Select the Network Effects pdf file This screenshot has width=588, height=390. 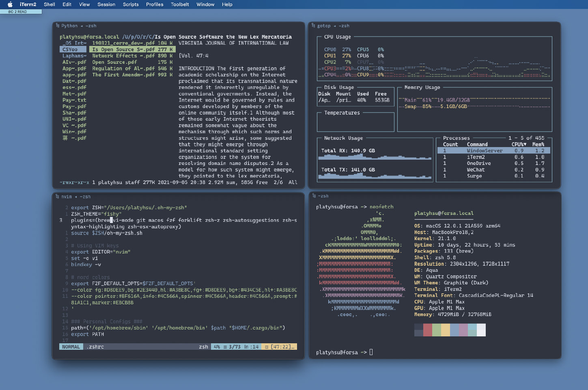[123, 56]
